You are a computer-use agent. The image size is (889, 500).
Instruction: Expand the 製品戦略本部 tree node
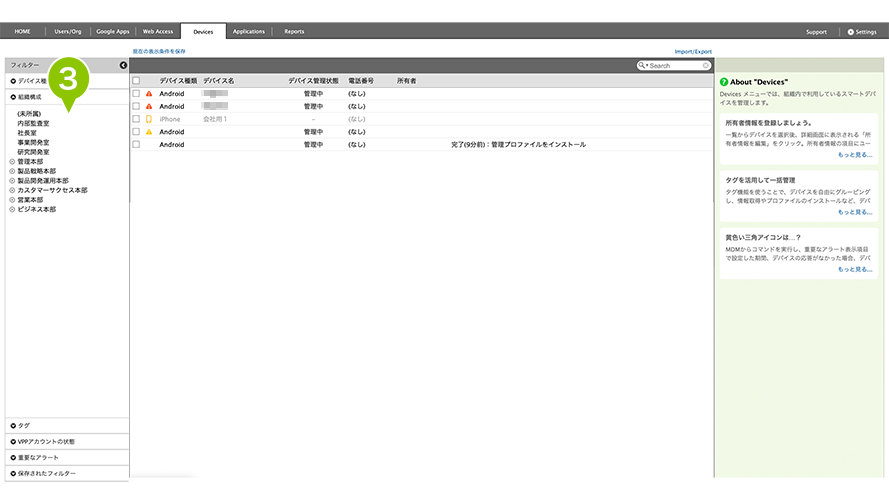point(12,171)
